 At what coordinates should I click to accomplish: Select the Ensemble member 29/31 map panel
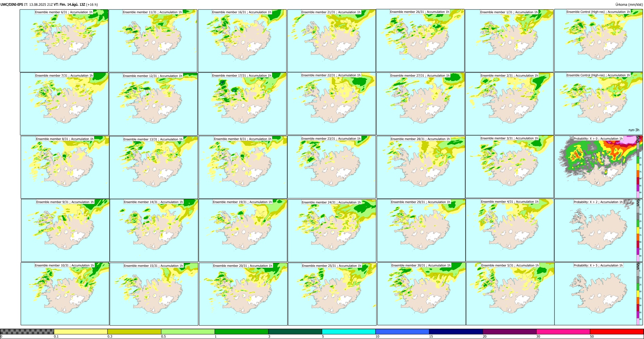tap(421, 231)
